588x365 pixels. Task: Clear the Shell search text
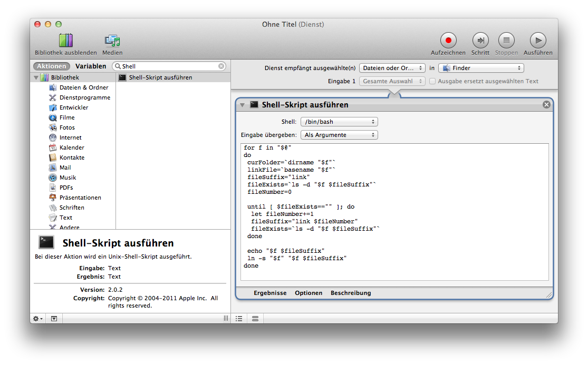pyautogui.click(x=221, y=66)
